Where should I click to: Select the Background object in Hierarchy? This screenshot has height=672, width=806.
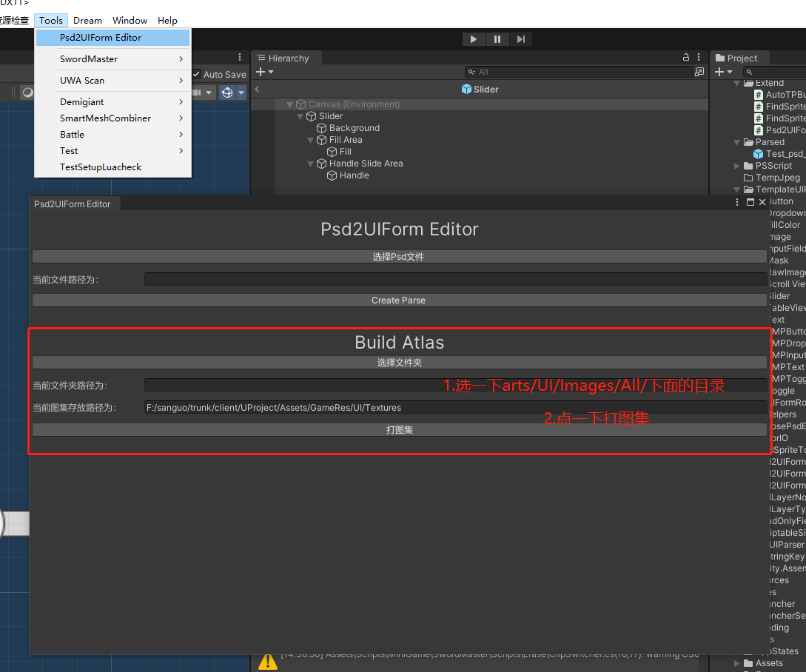[355, 128]
